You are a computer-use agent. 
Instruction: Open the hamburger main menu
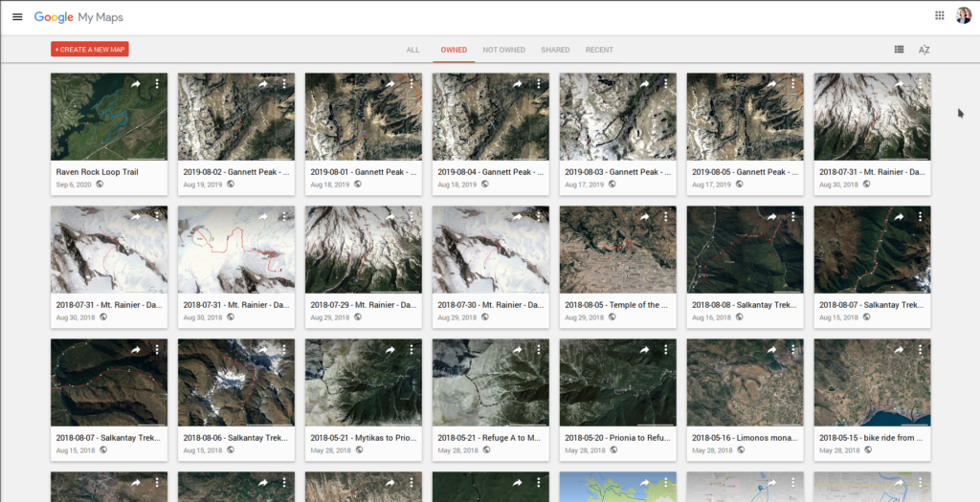pos(17,17)
